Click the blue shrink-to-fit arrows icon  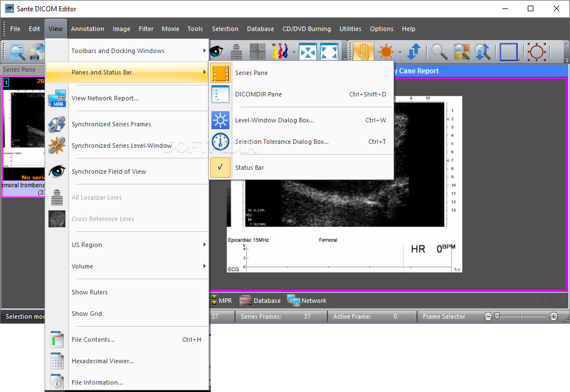coord(308,52)
